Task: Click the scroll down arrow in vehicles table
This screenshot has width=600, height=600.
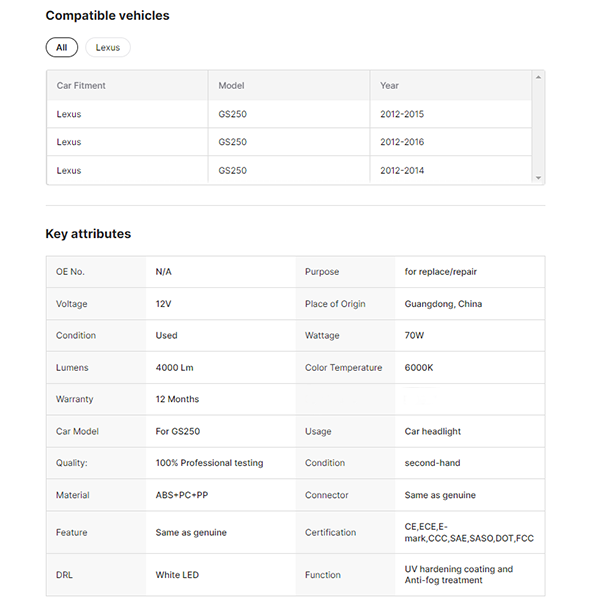Action: click(539, 178)
